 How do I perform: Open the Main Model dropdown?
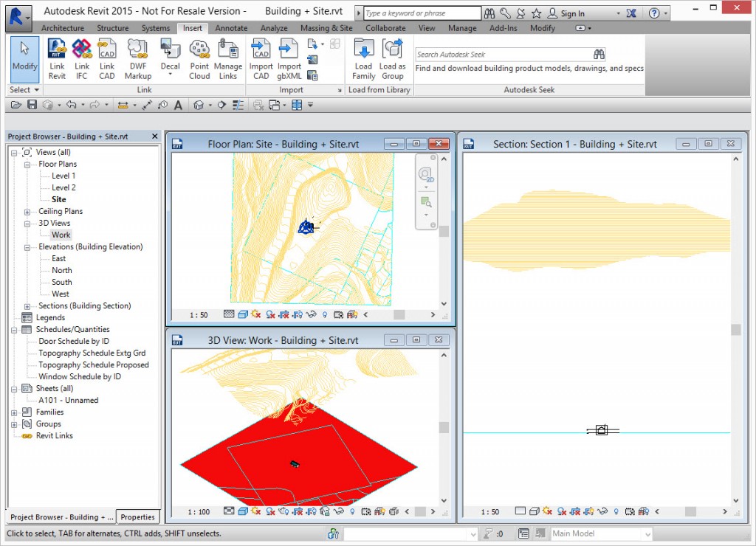pyautogui.click(x=647, y=533)
